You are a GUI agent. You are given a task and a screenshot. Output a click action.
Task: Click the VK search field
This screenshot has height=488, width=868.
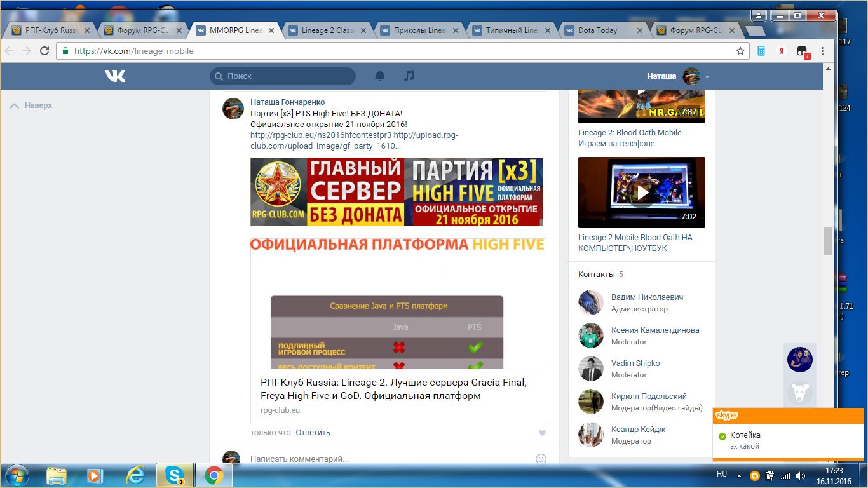coord(283,76)
